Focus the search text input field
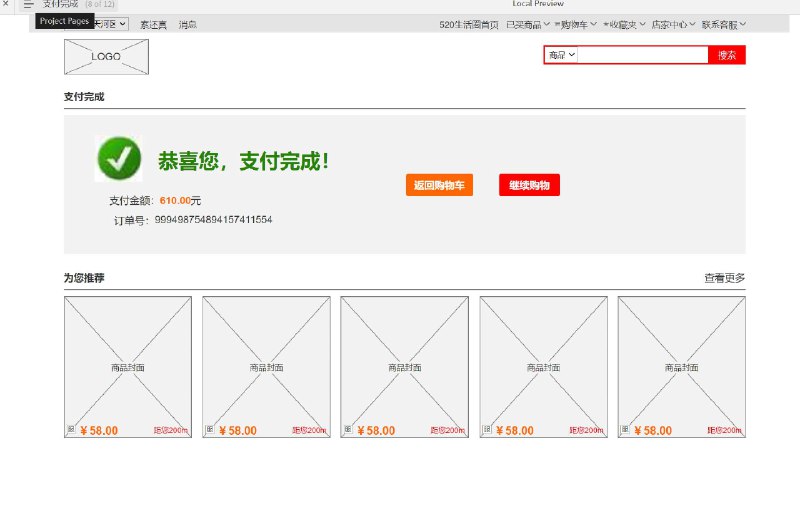This screenshot has height=526, width=800. click(x=642, y=55)
